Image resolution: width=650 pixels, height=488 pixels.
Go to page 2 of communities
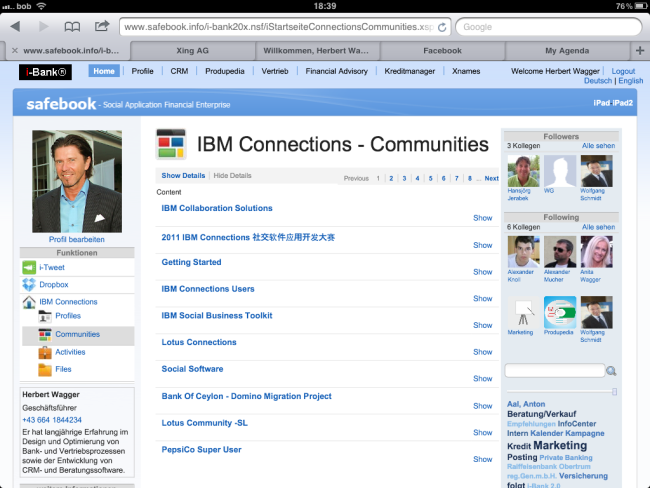click(391, 178)
